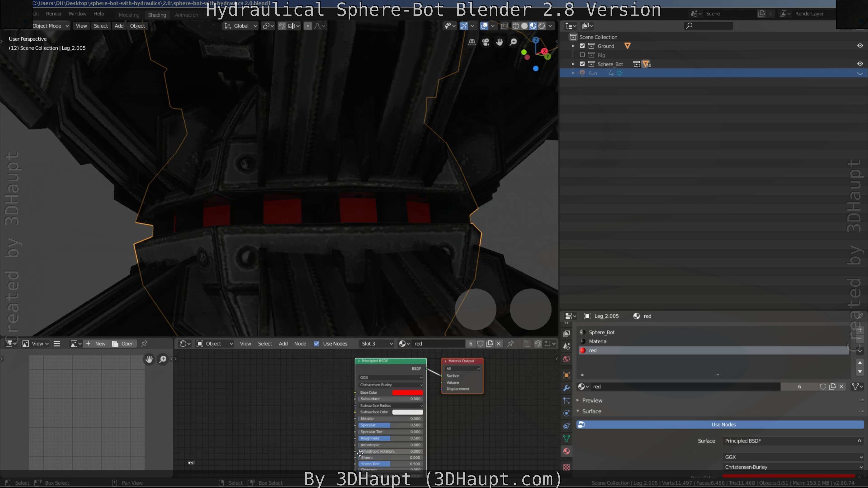Toggle snapping magnet in 3D viewport header
Viewport: 868px width, 488px height.
(x=282, y=26)
